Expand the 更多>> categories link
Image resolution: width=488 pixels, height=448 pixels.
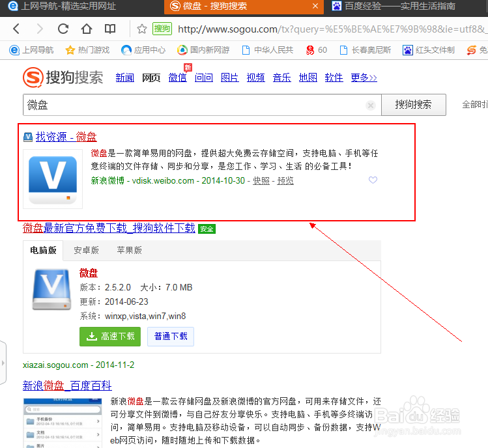point(364,77)
